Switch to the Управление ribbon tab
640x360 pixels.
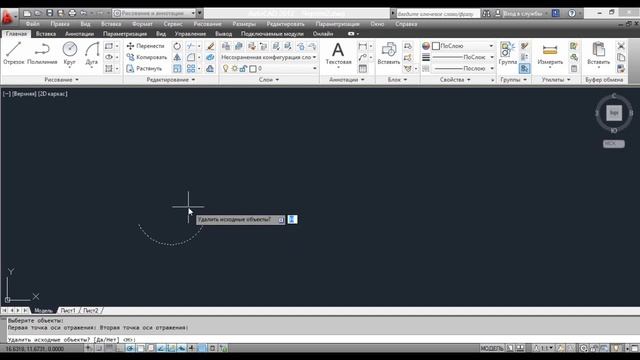pos(190,34)
